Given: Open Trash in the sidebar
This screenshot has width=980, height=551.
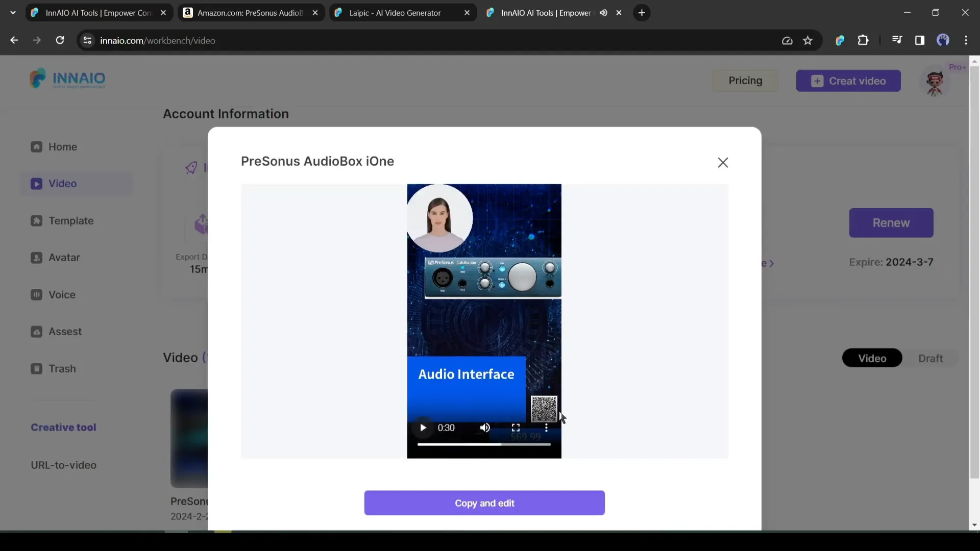Looking at the screenshot, I should pos(53,369).
